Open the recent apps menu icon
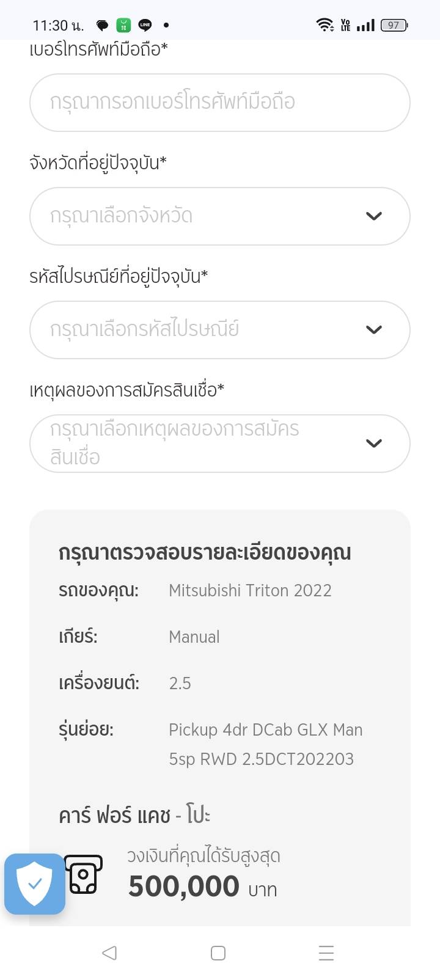 pyautogui.click(x=326, y=953)
